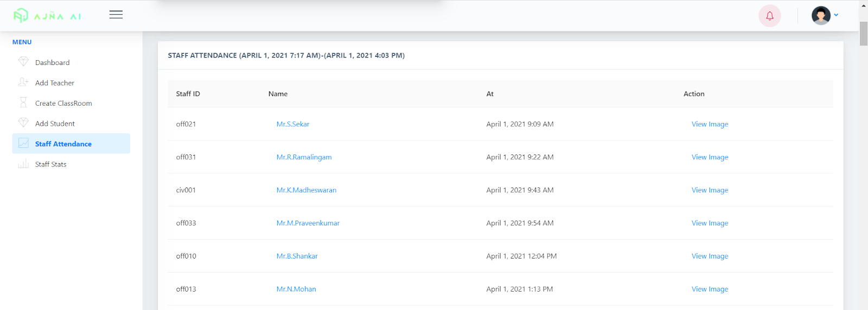View image for off010 Mr.B.Shankar

click(x=710, y=256)
